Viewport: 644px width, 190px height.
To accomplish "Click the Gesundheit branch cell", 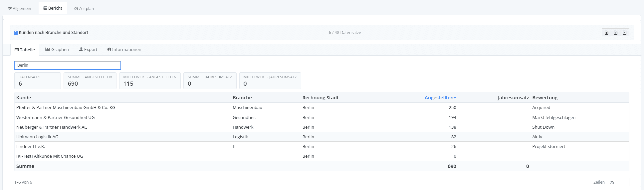I will tap(244, 117).
